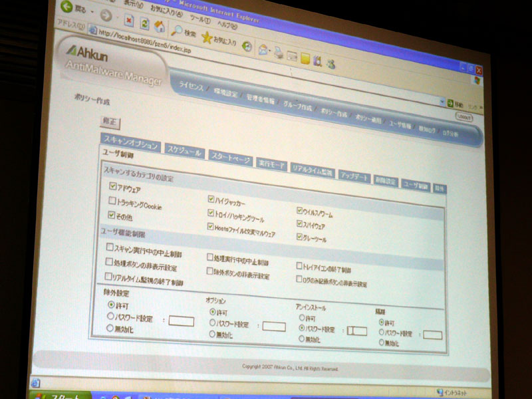Select パスワード設定 radio under オプション
532x399 pixels.
(212, 323)
